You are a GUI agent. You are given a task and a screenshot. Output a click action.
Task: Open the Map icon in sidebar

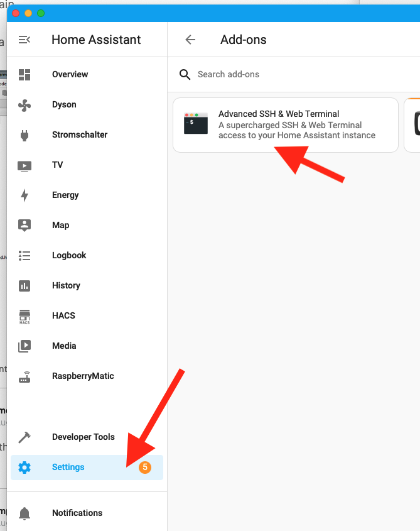click(x=24, y=226)
